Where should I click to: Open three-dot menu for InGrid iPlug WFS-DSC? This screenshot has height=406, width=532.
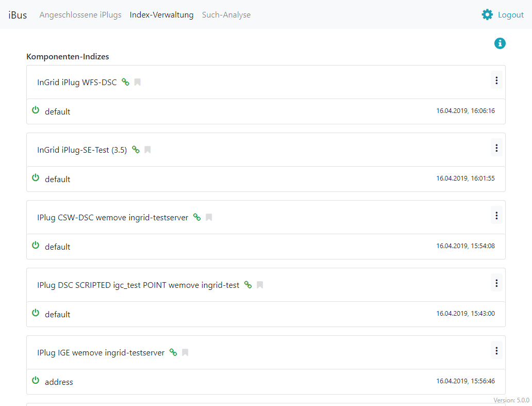tap(496, 80)
